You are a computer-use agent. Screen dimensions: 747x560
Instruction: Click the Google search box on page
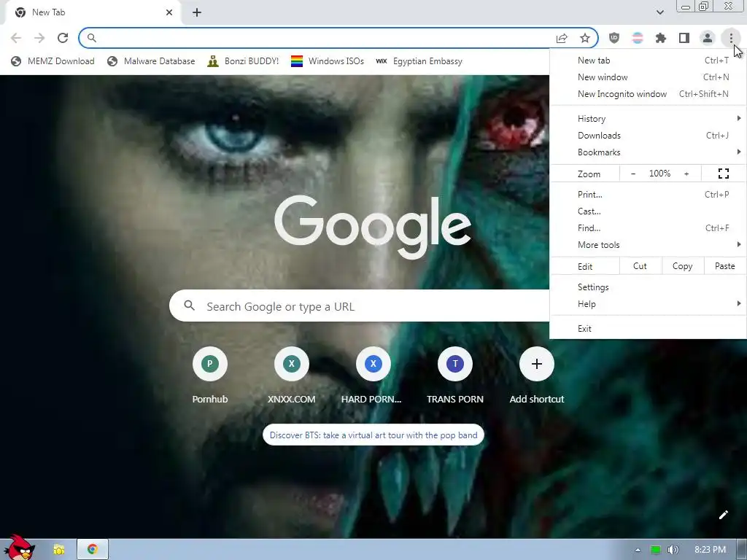(360, 306)
